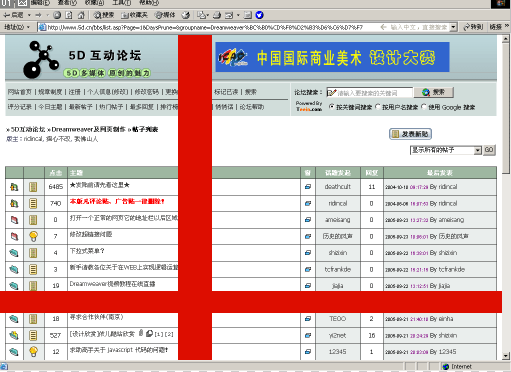Open the Tools menu in menu bar
The height and width of the screenshot is (372, 511).
tap(121, 3)
